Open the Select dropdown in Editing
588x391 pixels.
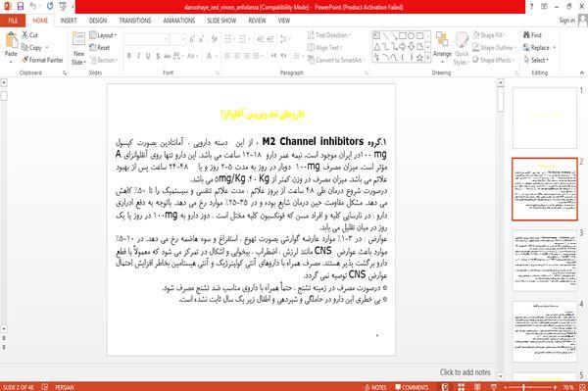(536, 60)
